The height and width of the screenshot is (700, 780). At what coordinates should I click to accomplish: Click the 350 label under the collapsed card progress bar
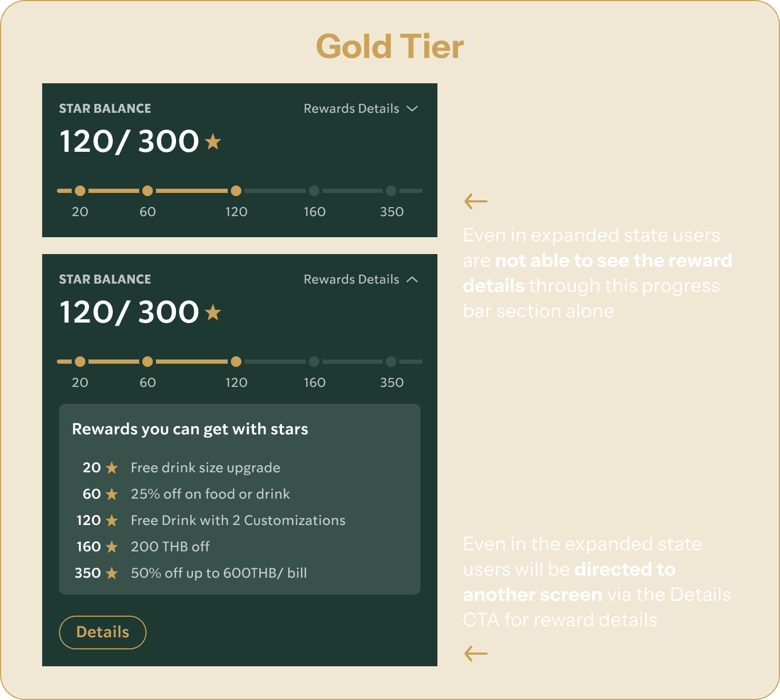(x=392, y=212)
